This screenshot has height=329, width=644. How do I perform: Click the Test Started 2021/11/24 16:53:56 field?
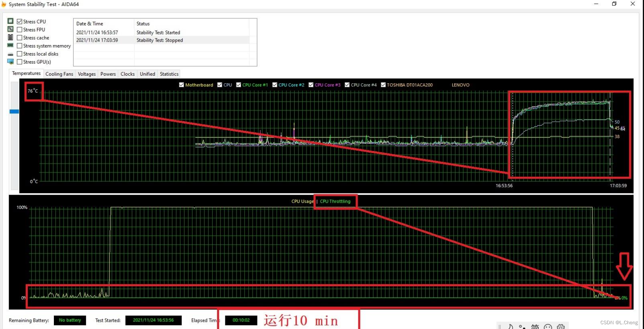click(x=153, y=320)
